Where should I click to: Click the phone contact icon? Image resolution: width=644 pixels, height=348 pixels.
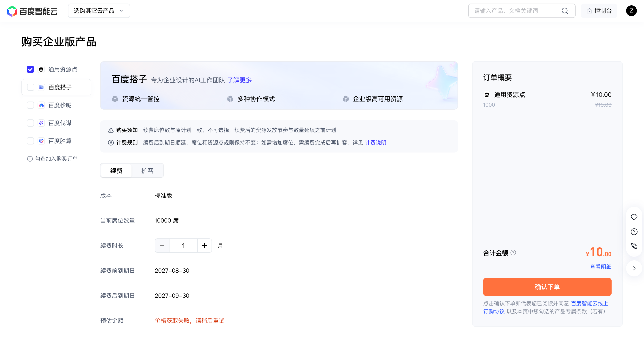634,246
